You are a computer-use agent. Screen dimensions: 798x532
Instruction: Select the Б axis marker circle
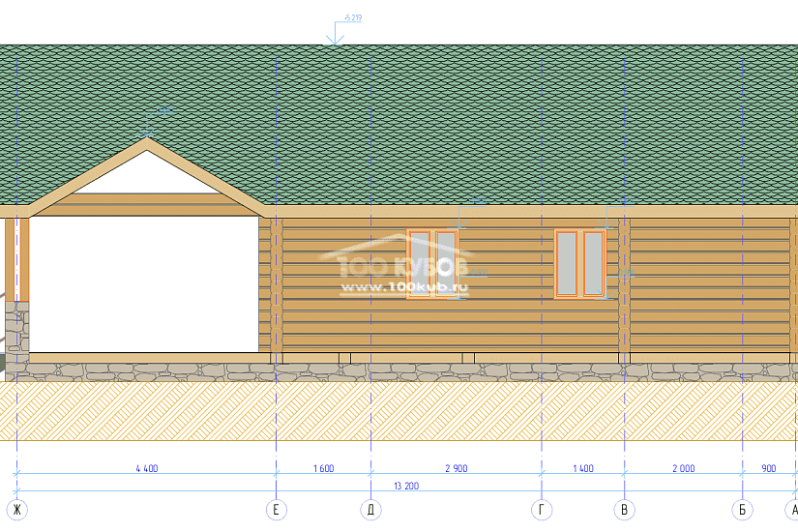742,510
